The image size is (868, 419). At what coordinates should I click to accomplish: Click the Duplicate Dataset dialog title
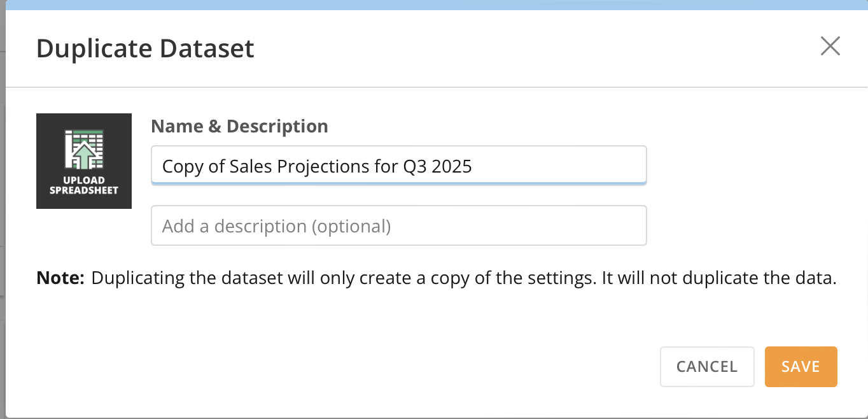[145, 49]
